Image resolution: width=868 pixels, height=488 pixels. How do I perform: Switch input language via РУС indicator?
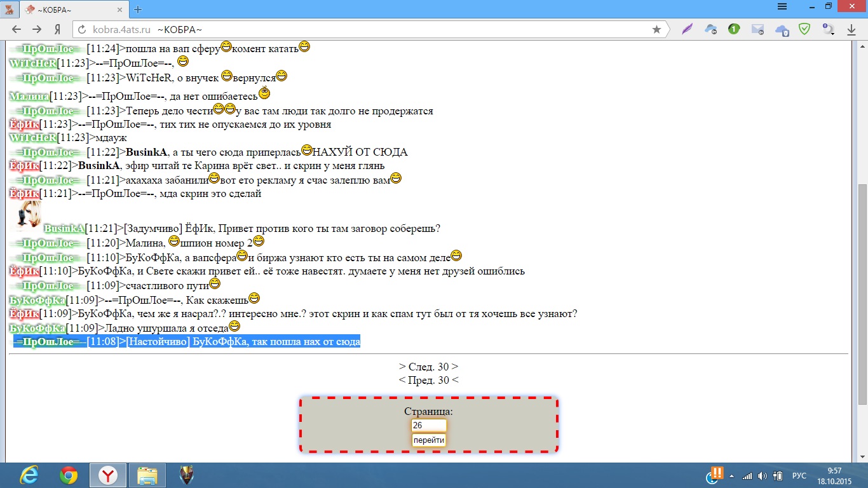coord(799,476)
